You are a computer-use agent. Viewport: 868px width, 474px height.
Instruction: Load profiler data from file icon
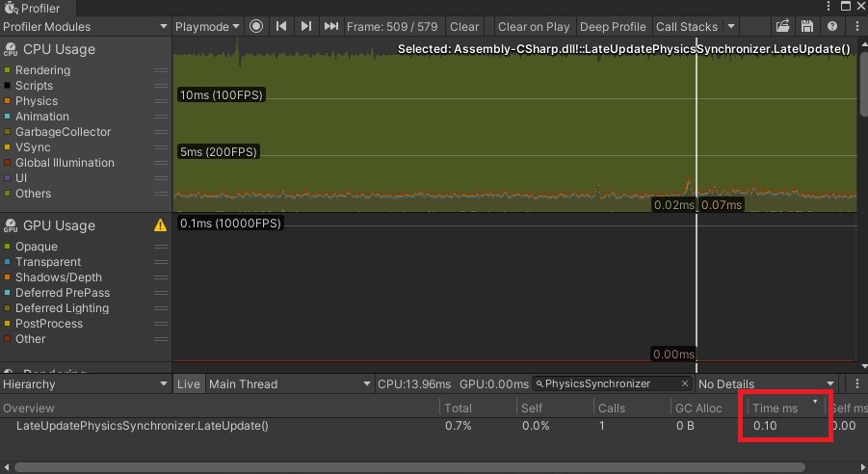coord(783,26)
